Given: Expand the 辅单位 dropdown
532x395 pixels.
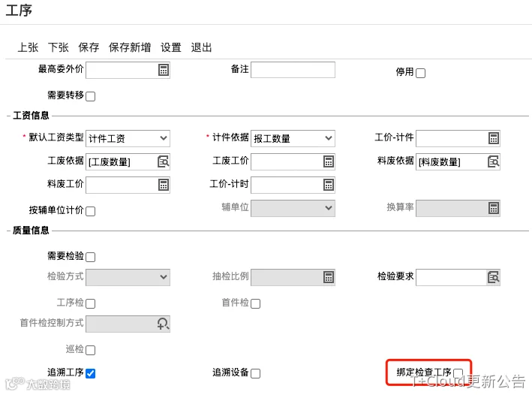Looking at the screenshot, I should (293, 208).
